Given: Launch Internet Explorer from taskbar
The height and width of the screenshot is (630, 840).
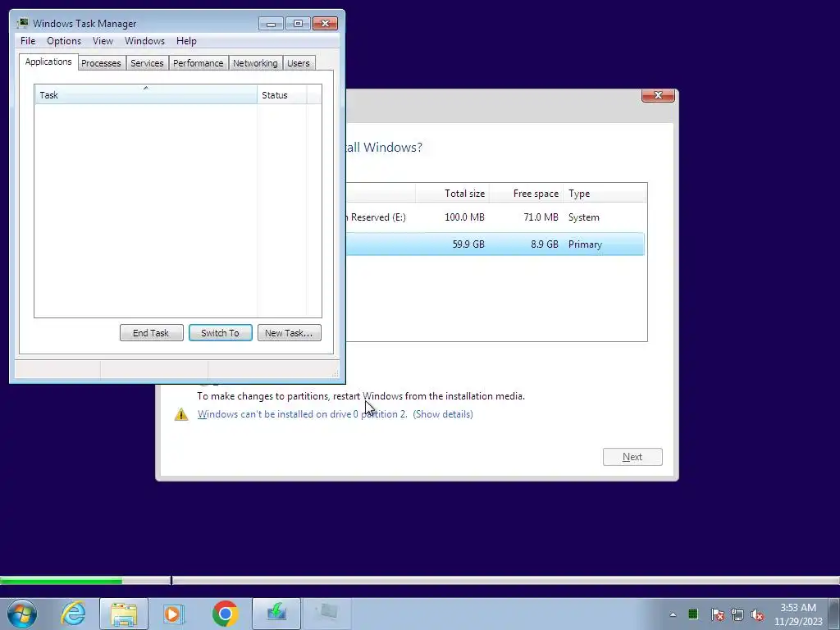Looking at the screenshot, I should click(x=73, y=614).
